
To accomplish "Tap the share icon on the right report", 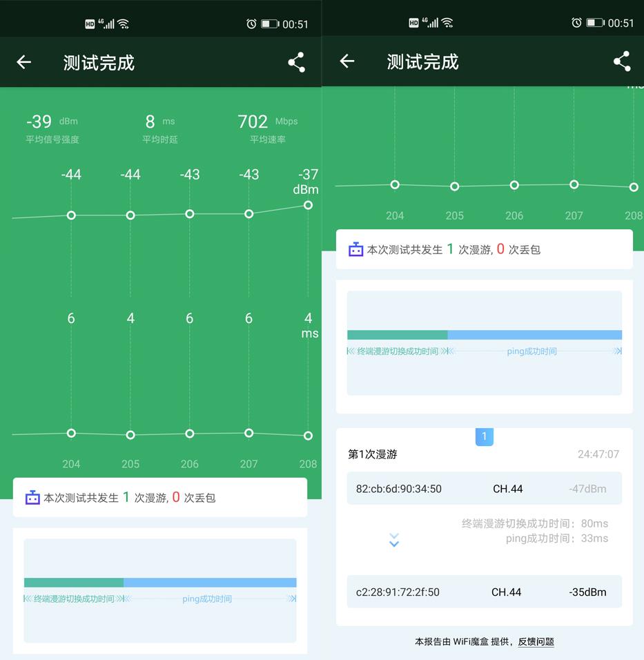I will click(621, 61).
